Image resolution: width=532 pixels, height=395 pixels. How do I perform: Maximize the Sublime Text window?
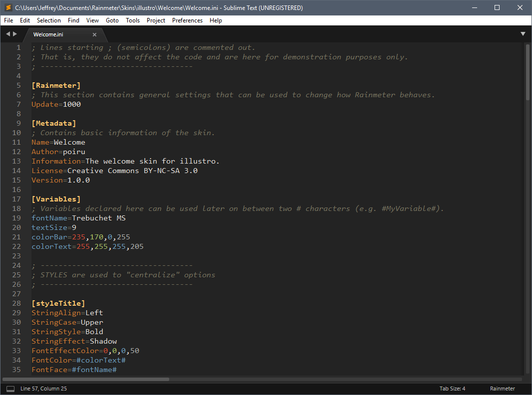point(497,7)
